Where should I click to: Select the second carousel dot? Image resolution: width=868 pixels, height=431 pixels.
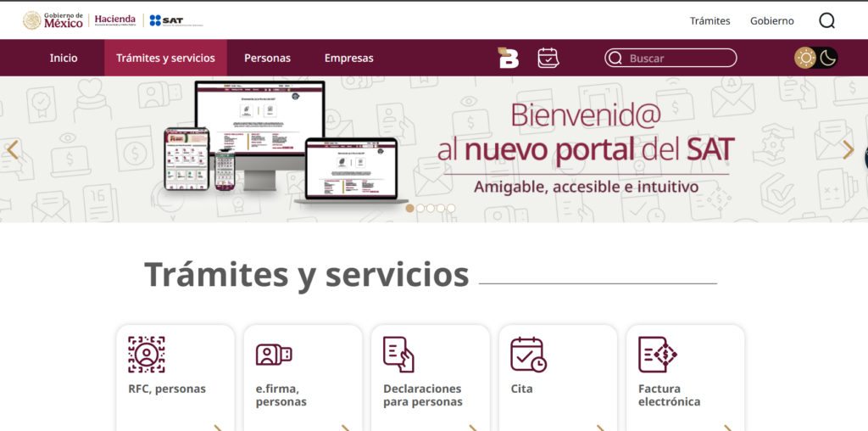420,209
